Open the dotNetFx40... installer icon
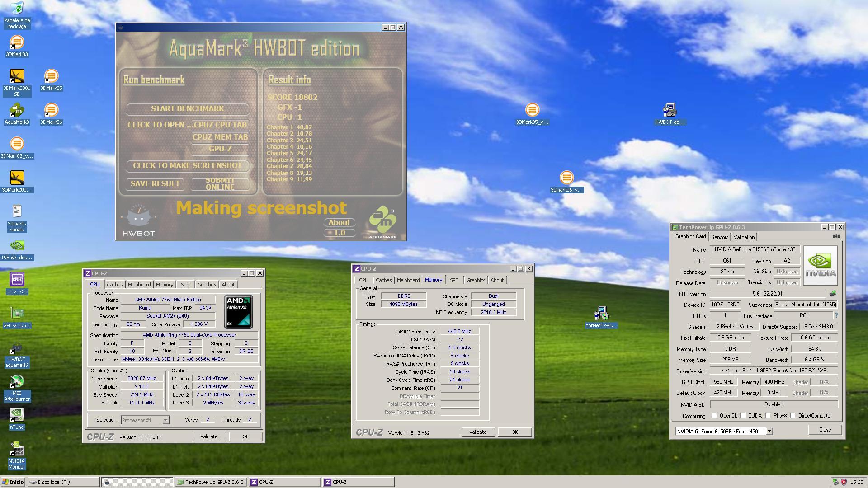The width and height of the screenshot is (868, 488). [601, 317]
